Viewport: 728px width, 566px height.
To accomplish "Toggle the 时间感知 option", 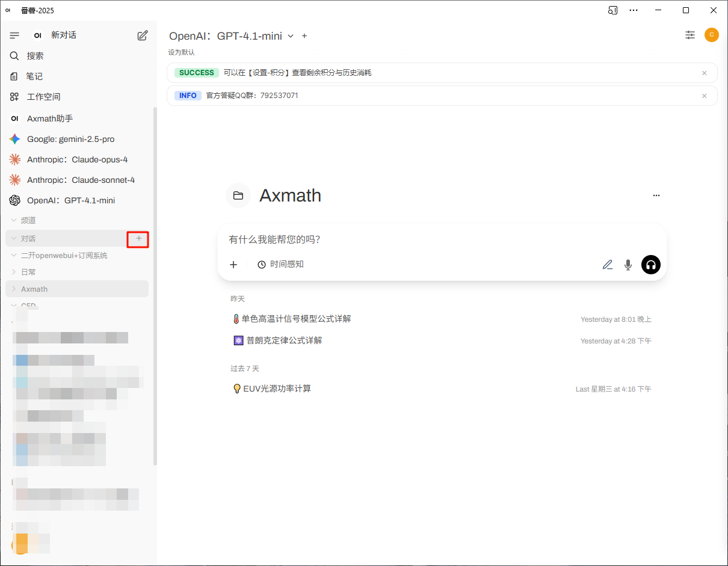I will click(280, 264).
